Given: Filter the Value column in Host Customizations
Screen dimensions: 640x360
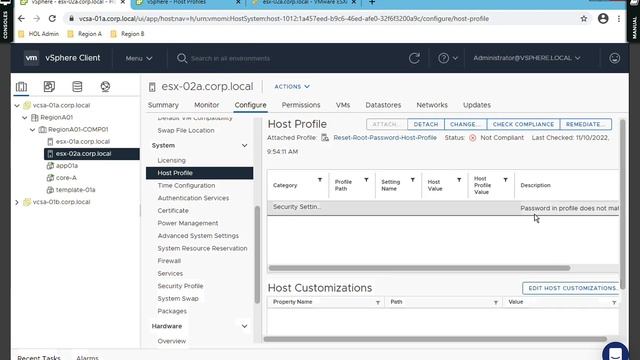Looking at the screenshot, I should (x=614, y=302).
